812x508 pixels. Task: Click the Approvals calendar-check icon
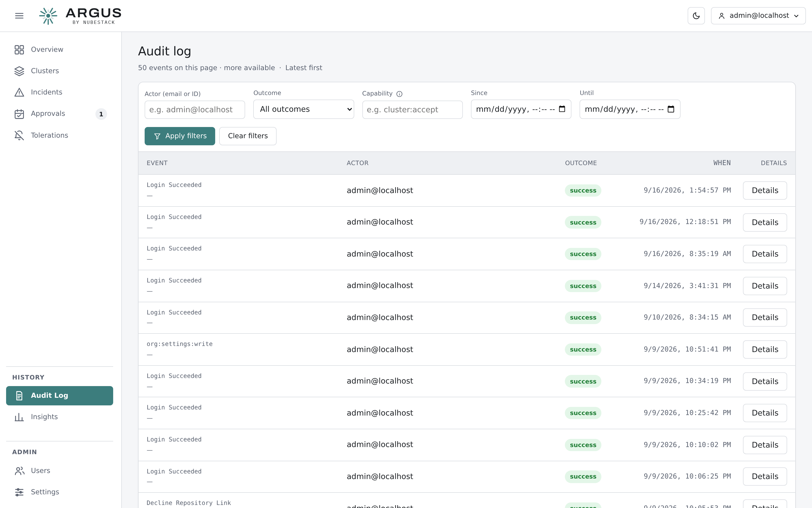pos(19,114)
